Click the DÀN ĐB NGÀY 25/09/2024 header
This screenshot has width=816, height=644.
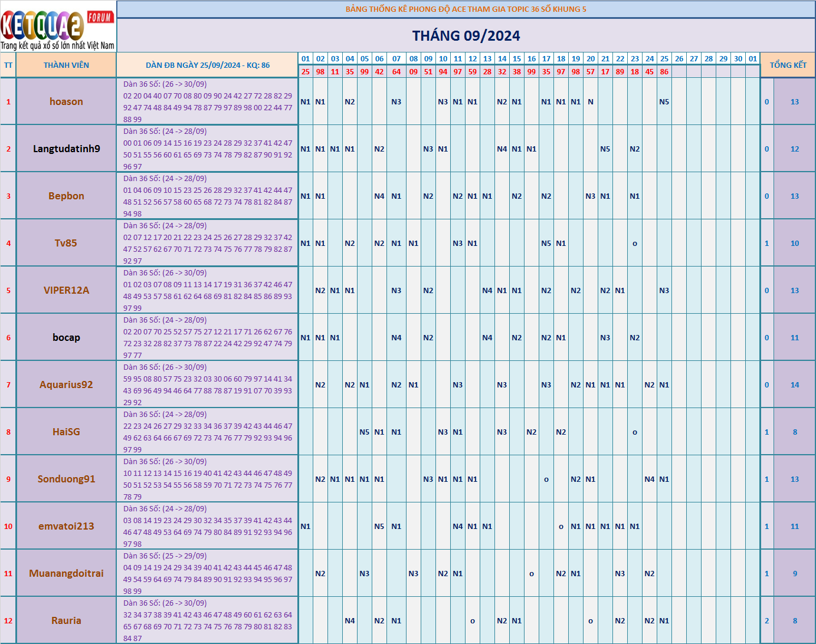point(207,65)
